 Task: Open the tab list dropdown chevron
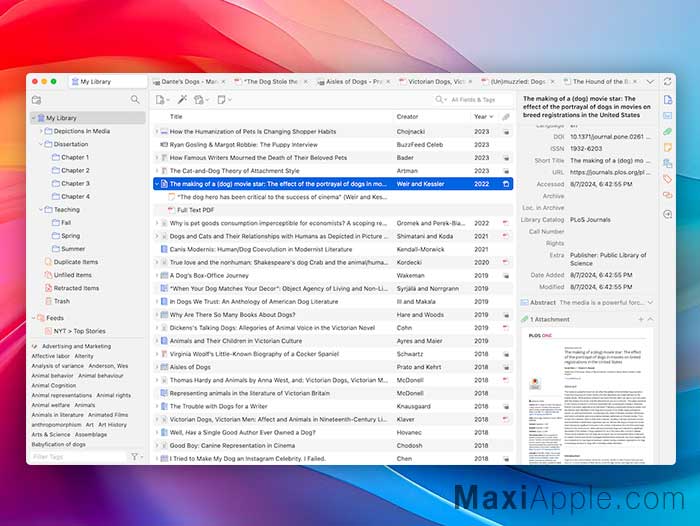(650, 82)
